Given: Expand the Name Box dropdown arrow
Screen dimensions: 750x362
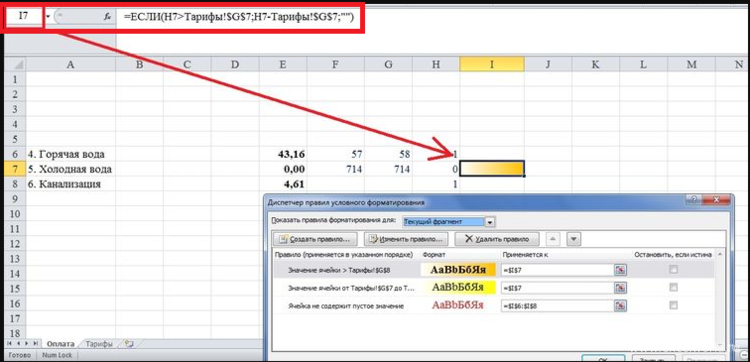Looking at the screenshot, I should [48, 16].
